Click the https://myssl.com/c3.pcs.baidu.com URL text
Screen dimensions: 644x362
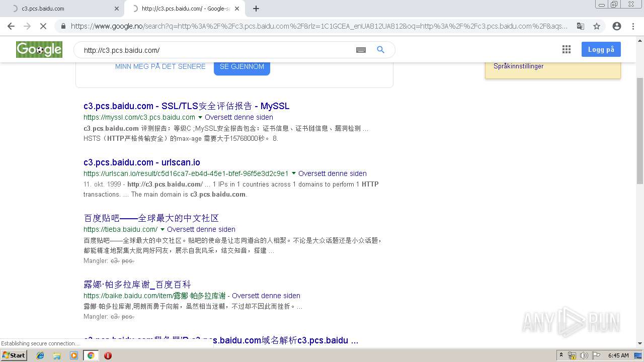pyautogui.click(x=139, y=117)
